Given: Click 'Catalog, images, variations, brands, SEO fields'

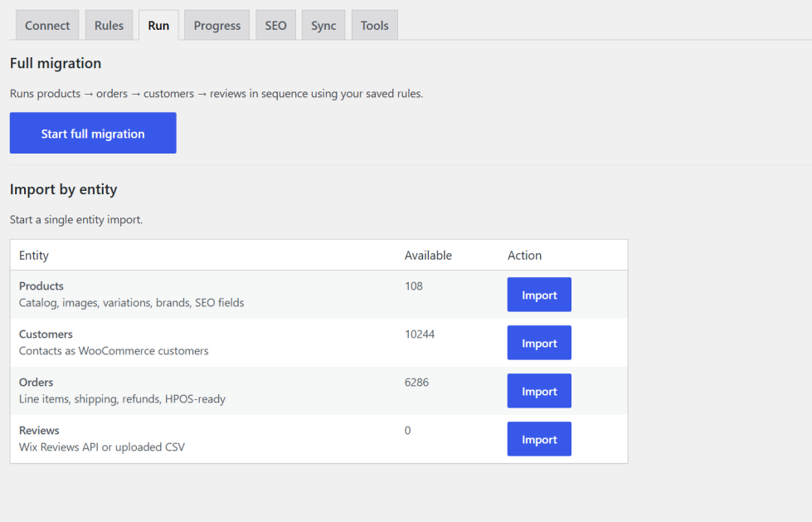Looking at the screenshot, I should [132, 303].
